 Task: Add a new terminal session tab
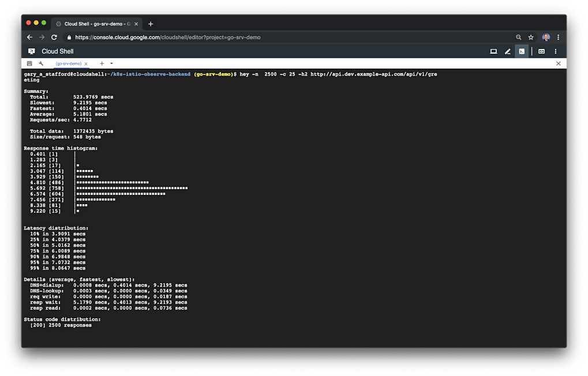[102, 63]
